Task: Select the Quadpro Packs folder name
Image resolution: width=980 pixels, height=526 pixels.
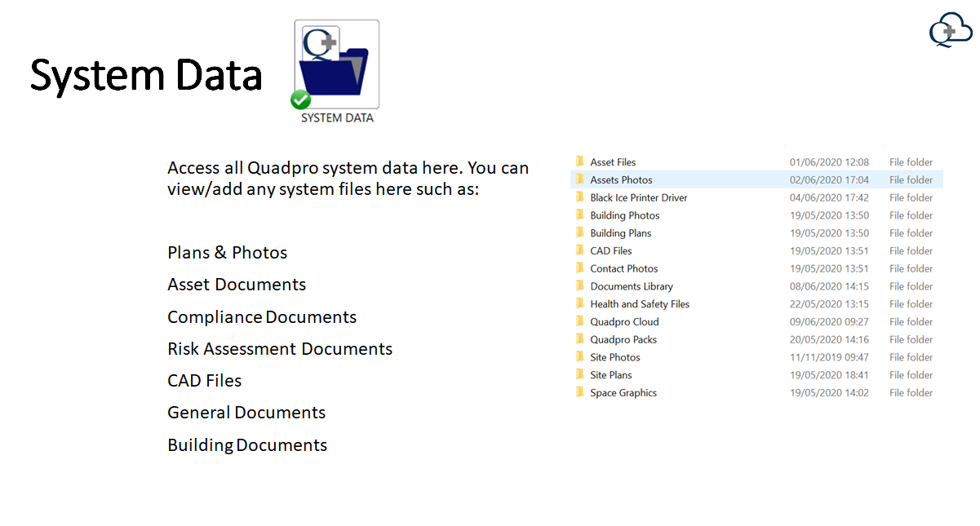Action: click(x=623, y=340)
